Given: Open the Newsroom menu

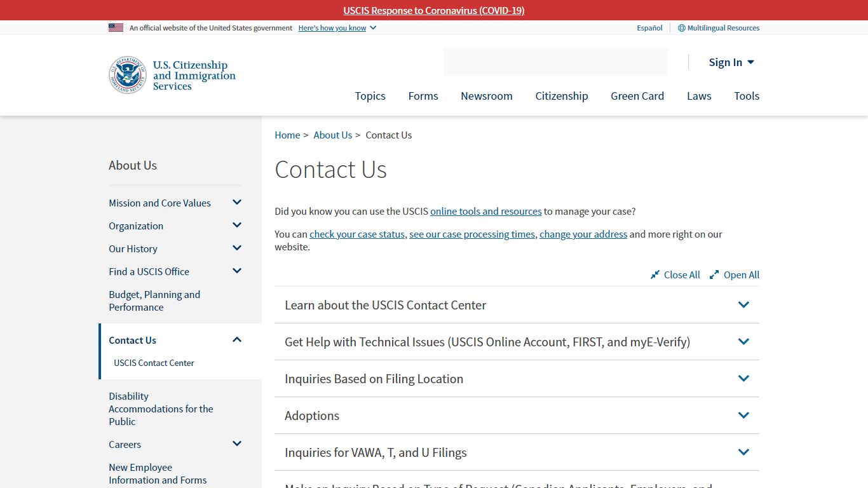Looking at the screenshot, I should [487, 96].
